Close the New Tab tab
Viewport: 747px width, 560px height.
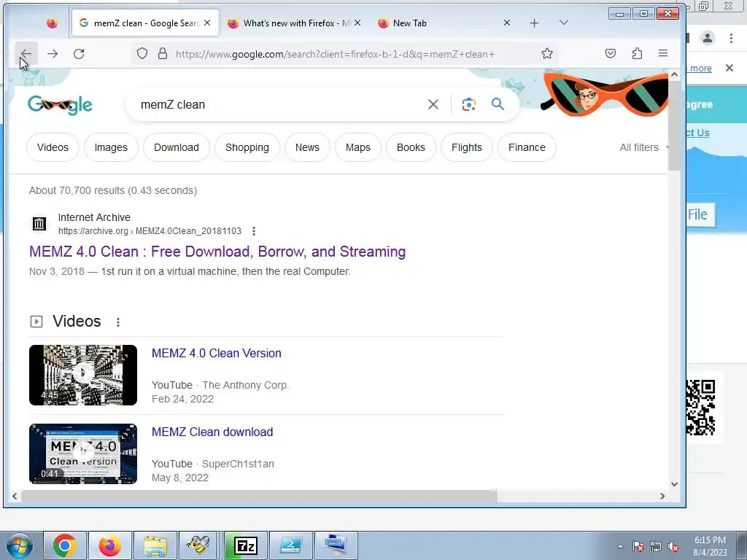click(x=507, y=23)
